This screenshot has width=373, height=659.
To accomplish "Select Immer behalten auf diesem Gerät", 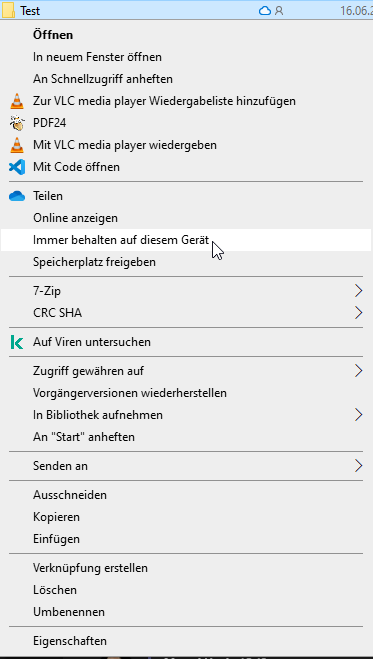I will point(186,240).
